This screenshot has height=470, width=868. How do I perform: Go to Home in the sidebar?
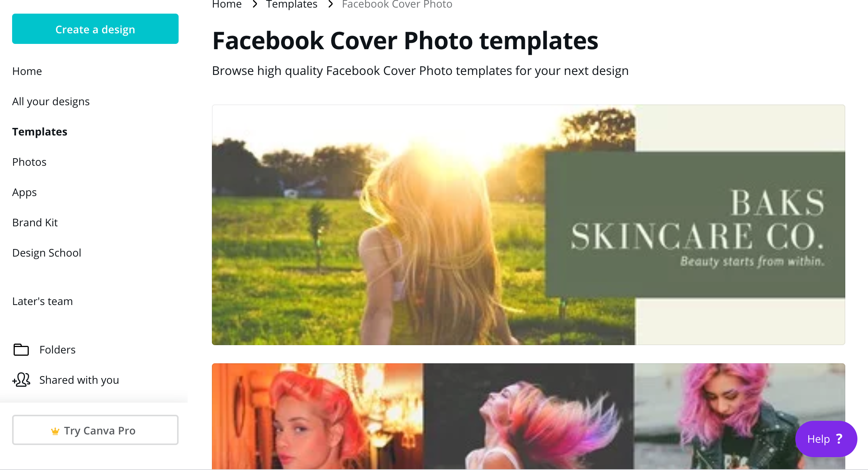click(x=27, y=71)
